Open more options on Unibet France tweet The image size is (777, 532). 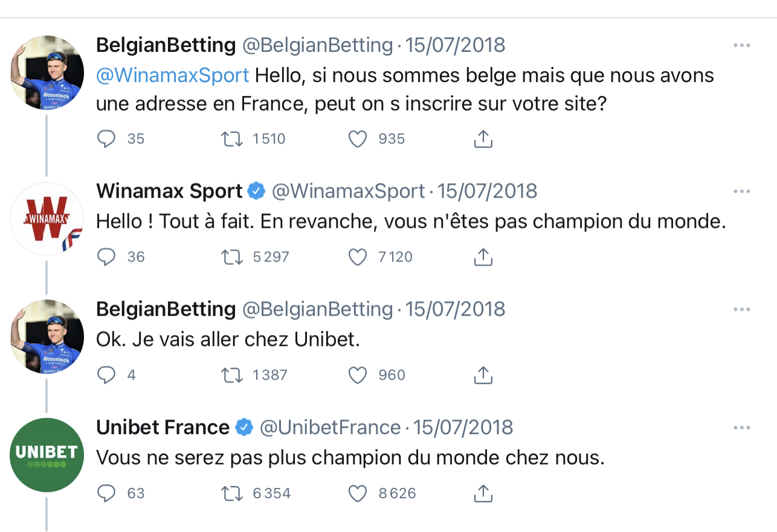(x=741, y=428)
